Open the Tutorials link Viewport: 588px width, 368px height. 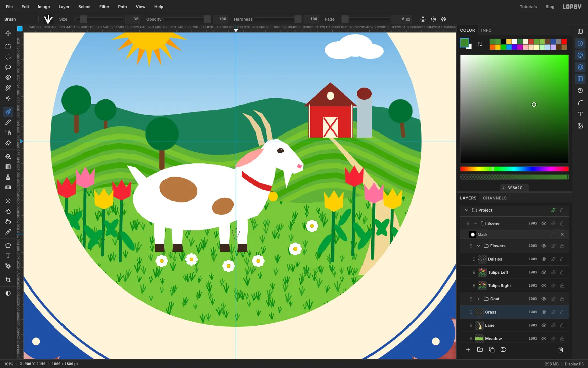[528, 7]
